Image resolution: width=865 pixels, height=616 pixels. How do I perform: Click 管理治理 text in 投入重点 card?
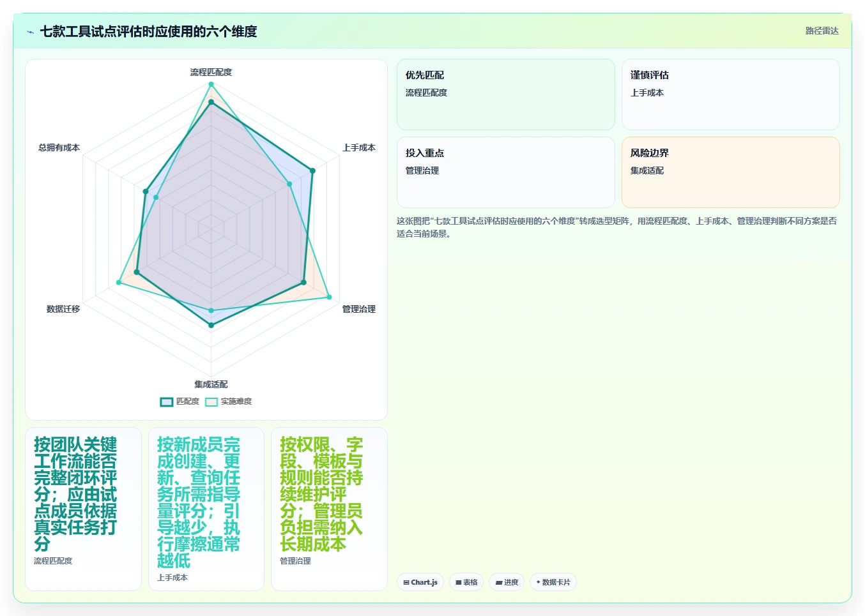[422, 170]
